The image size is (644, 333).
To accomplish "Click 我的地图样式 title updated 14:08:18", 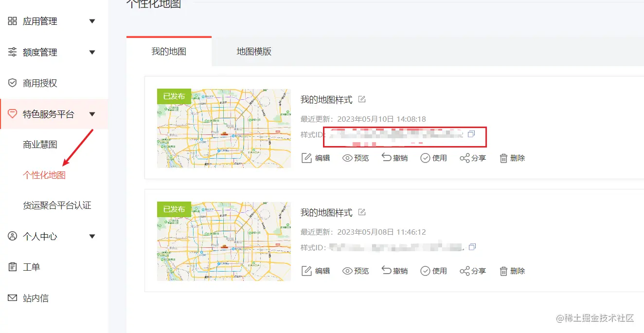I will click(326, 100).
